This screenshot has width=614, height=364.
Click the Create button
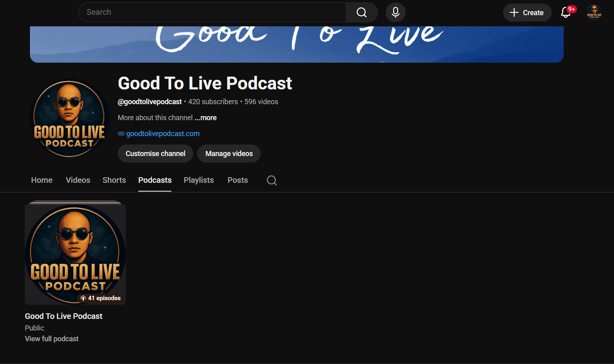(x=527, y=12)
